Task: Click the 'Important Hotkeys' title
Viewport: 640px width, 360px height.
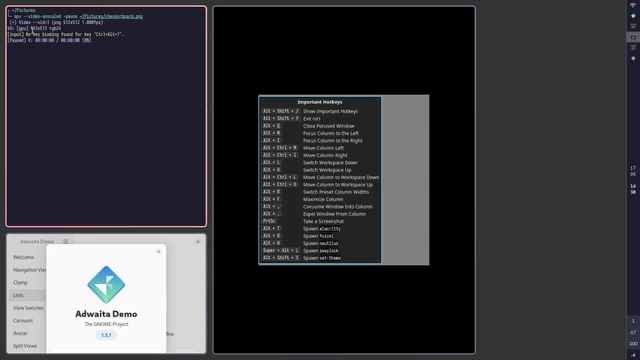Action: tap(320, 102)
